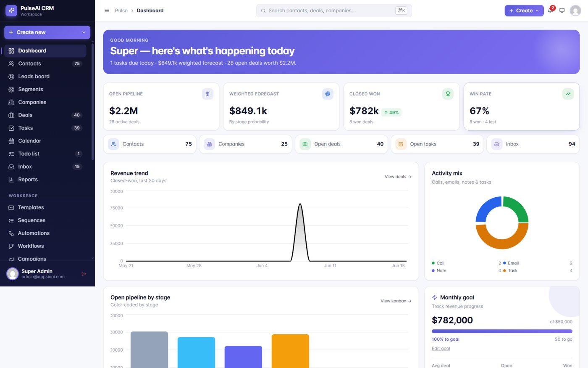Screen dimensions: 588x368
Task: Select Deals in the sidebar navigation
Action: coord(45,115)
